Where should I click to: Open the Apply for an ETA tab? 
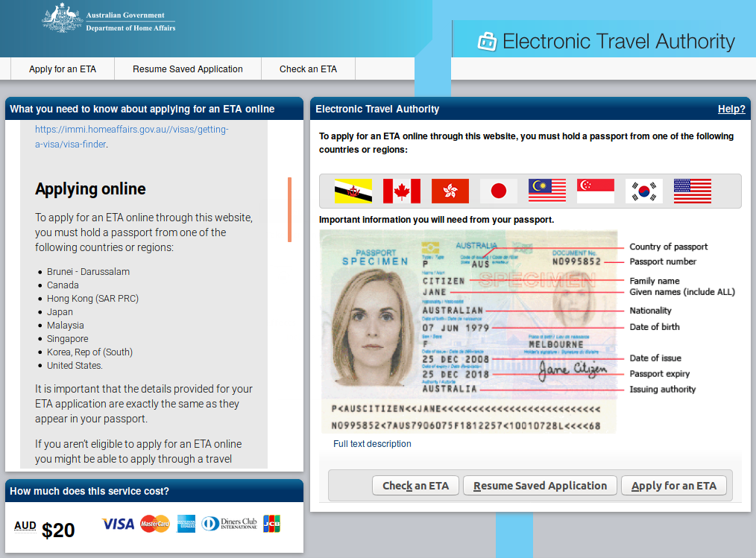coord(62,69)
